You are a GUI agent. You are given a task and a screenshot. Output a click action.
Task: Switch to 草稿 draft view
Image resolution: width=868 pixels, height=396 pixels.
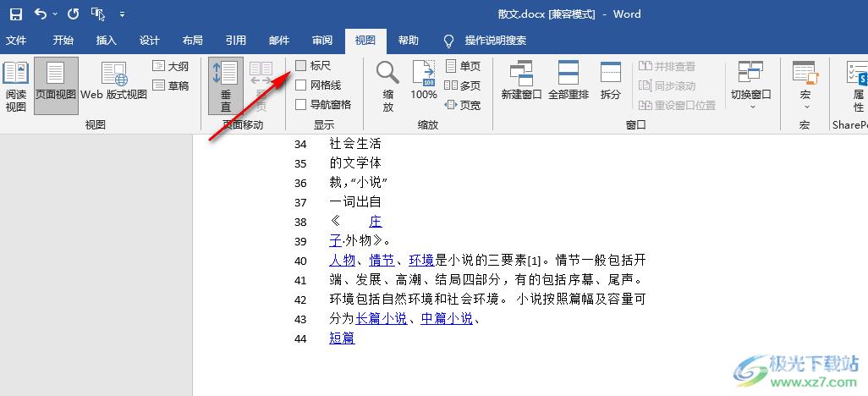coord(171,85)
